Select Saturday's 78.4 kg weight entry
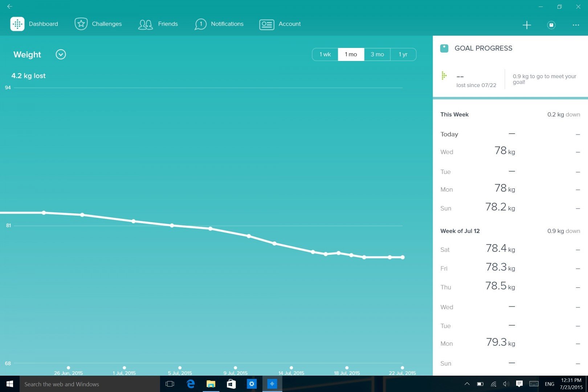This screenshot has width=588, height=392. pos(501,249)
